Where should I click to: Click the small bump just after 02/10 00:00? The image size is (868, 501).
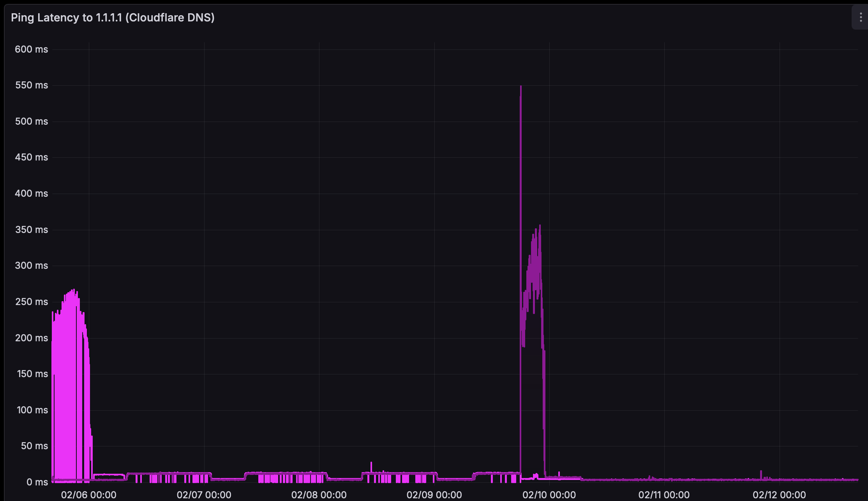click(559, 473)
